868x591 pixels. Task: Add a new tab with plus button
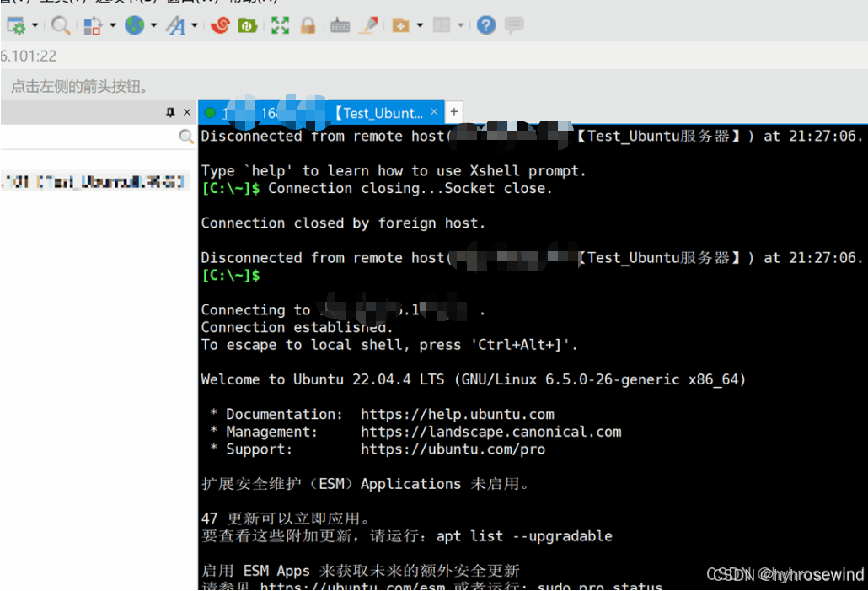click(454, 112)
